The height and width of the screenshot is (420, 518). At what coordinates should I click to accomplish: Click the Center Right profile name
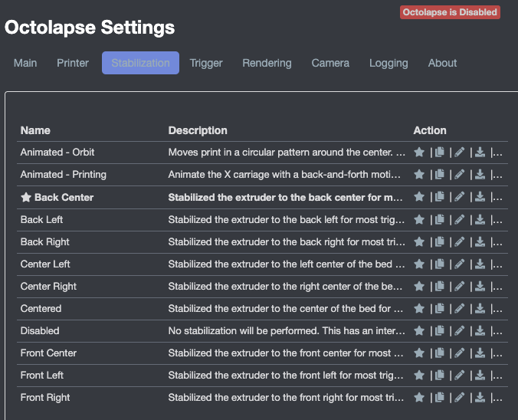coord(48,286)
